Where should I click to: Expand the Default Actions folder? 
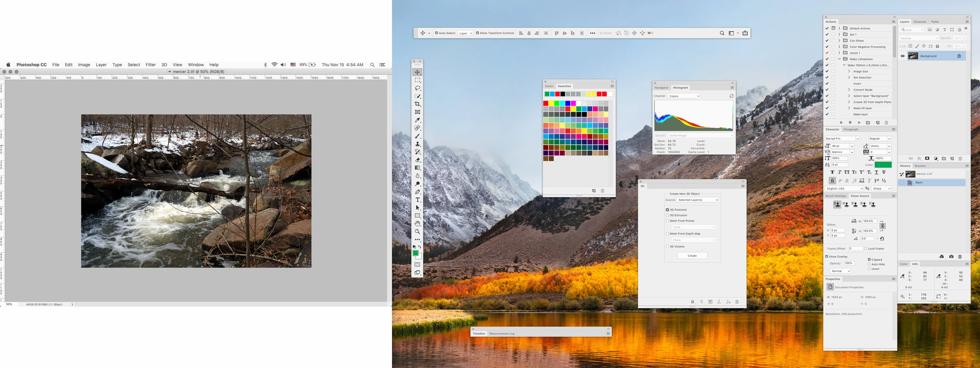839,28
